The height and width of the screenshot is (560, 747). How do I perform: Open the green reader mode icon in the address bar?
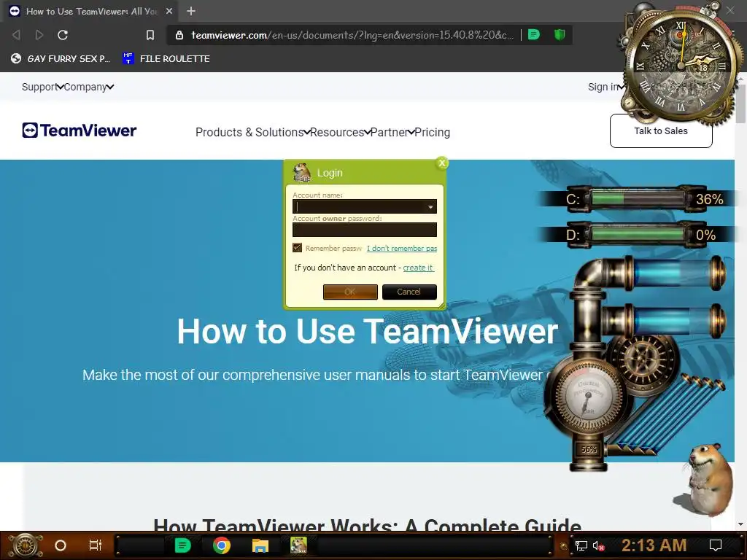pyautogui.click(x=534, y=35)
